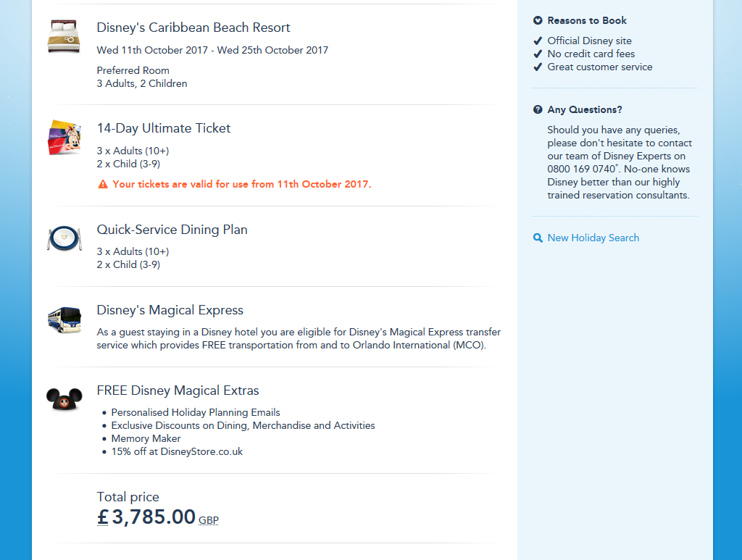Click the Great customer service checkmark
Screen dimensions: 742x560
[538, 67]
